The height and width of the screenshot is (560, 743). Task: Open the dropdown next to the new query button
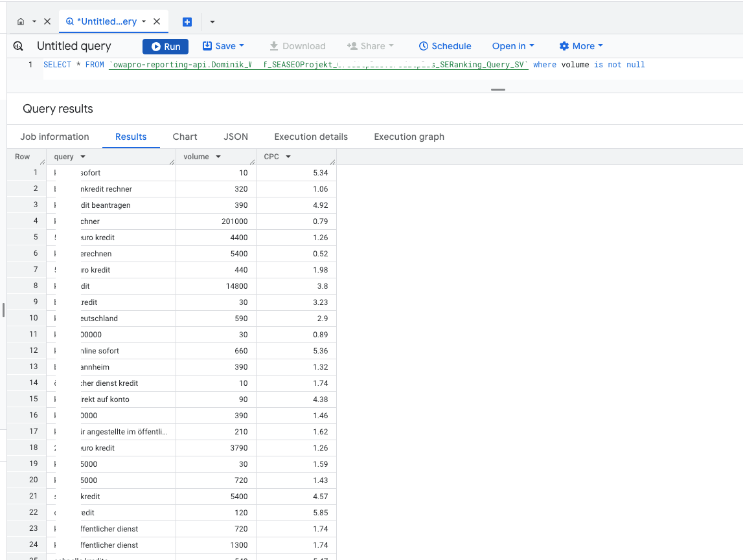coord(212,22)
